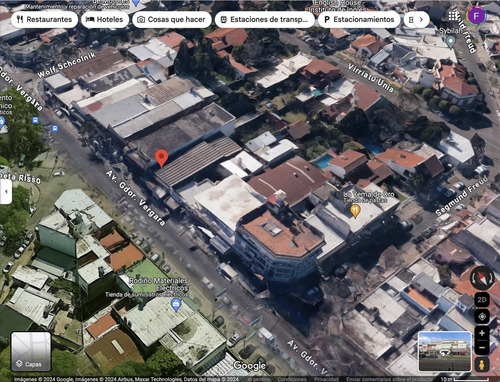This screenshot has height=382, width=500.
Task: Choose Estaciones de transporte chip
Action: [265, 19]
